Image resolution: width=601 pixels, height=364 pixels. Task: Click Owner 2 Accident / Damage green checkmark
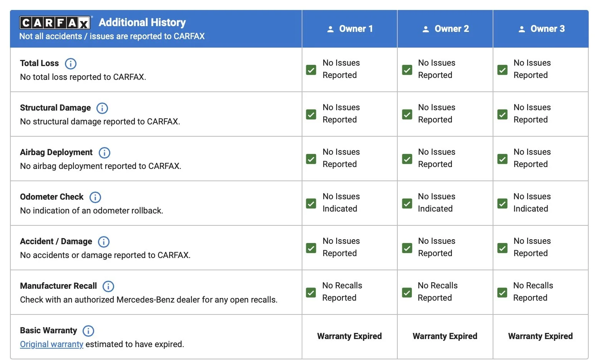(407, 248)
